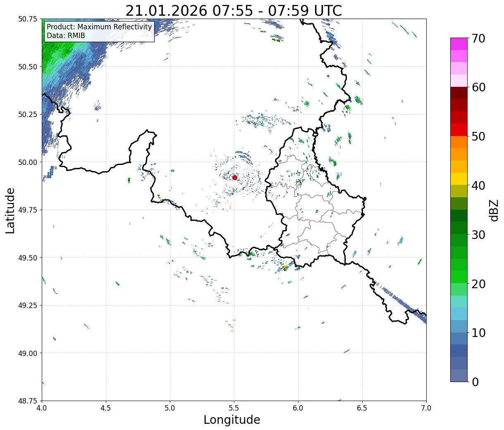Screen dimensions: 504x430
Task: Click the 50.00 latitude tick label
Action: [x=28, y=162]
